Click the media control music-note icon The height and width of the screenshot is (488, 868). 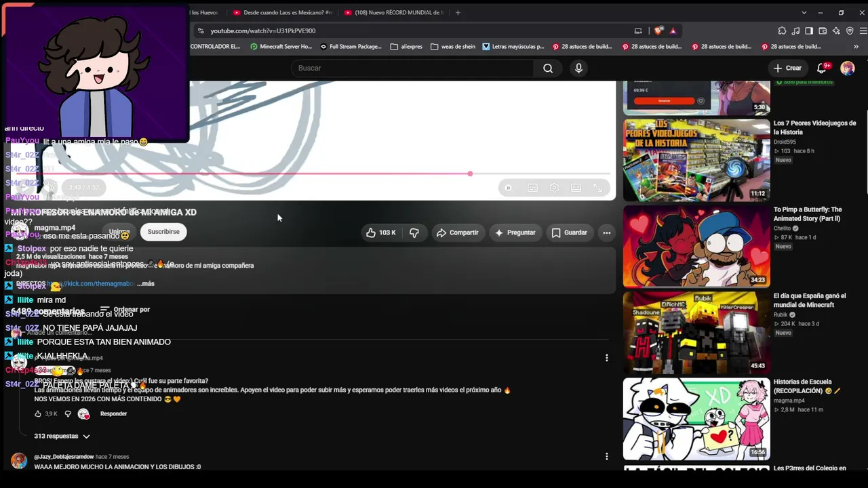(795, 30)
